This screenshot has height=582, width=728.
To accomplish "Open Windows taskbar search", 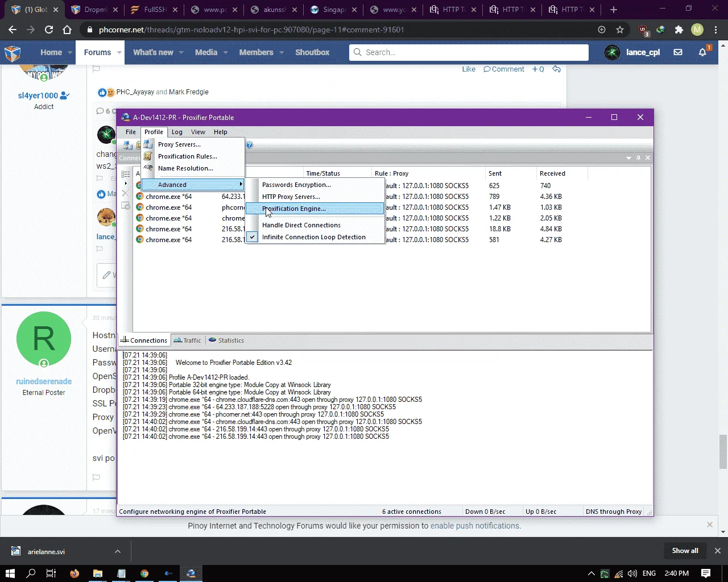I will (x=31, y=573).
